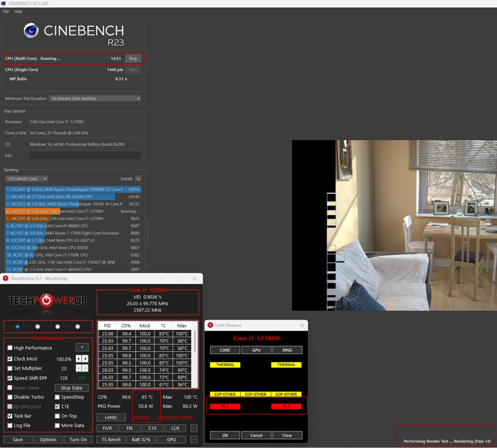This screenshot has width=497, height=448.
Task: Click the CLR button
Action: [175, 428]
